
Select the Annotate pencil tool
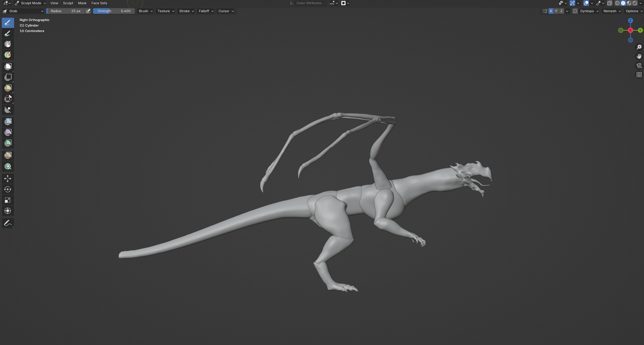tap(8, 223)
